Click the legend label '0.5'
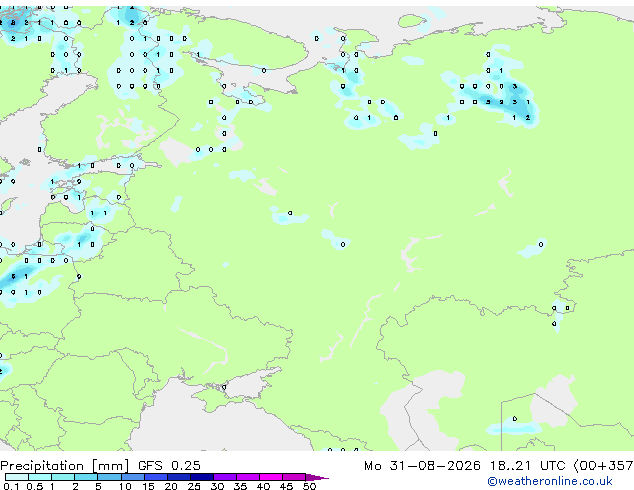 pos(34,486)
